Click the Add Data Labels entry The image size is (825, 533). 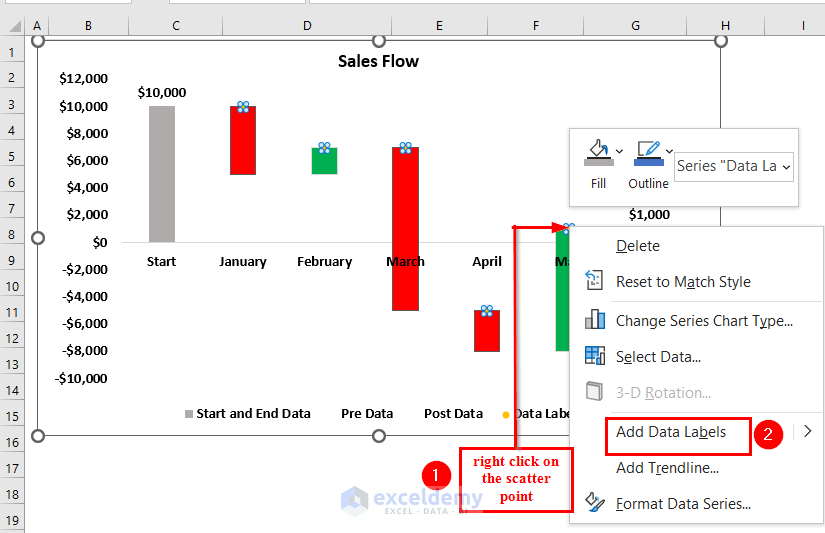671,432
